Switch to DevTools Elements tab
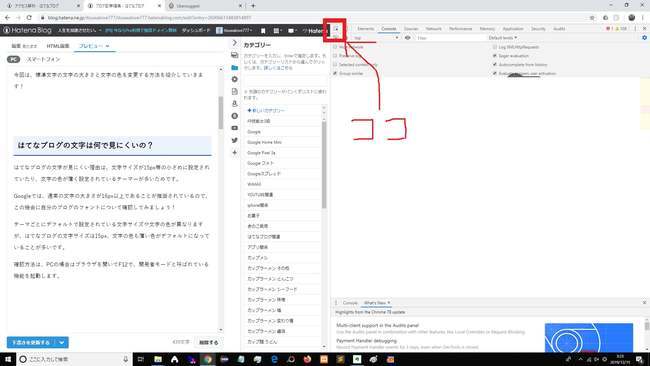 click(366, 29)
